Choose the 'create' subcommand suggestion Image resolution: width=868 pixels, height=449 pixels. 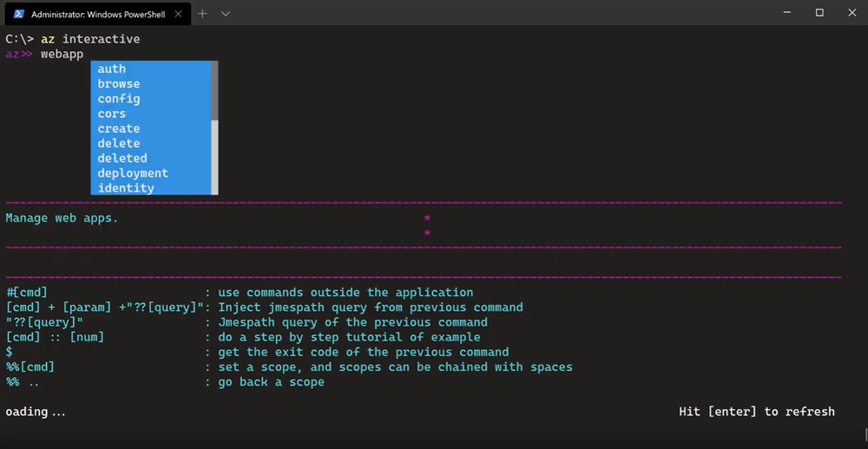point(119,129)
